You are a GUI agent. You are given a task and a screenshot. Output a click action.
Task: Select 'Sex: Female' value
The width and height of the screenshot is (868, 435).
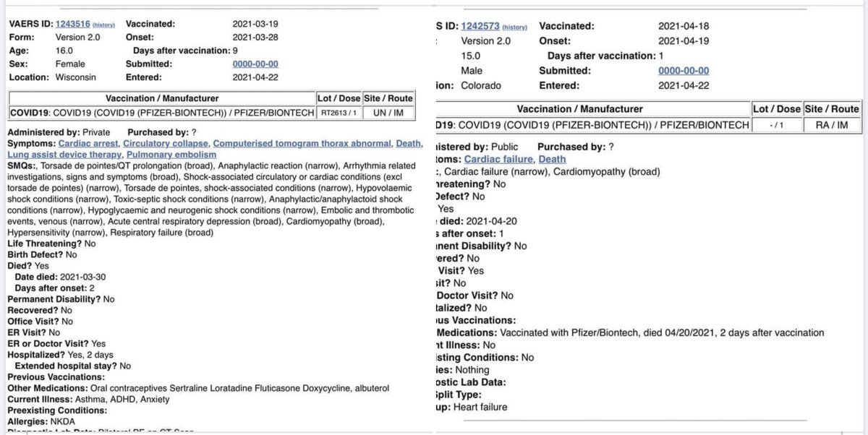click(x=70, y=64)
